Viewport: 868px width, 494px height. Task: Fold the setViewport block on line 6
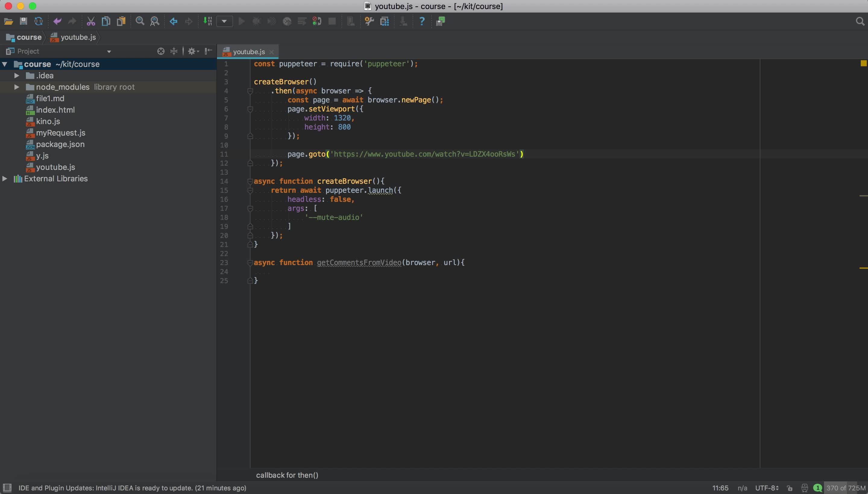tap(250, 109)
